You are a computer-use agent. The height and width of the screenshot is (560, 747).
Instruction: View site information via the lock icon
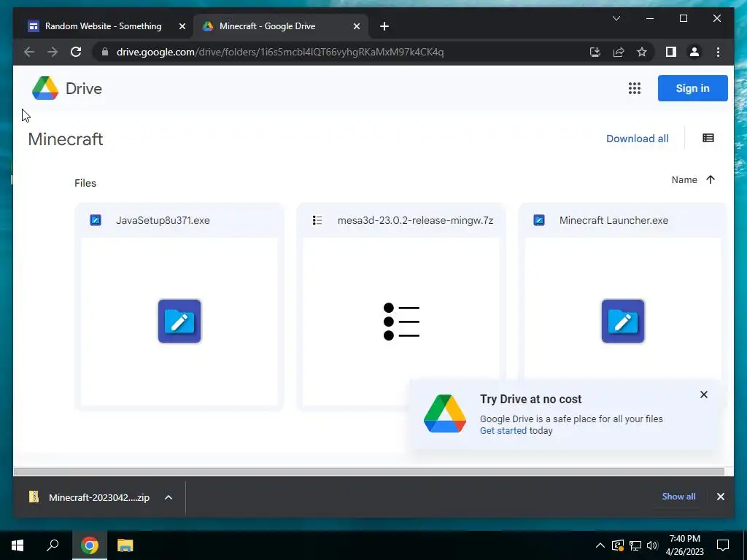pyautogui.click(x=105, y=52)
